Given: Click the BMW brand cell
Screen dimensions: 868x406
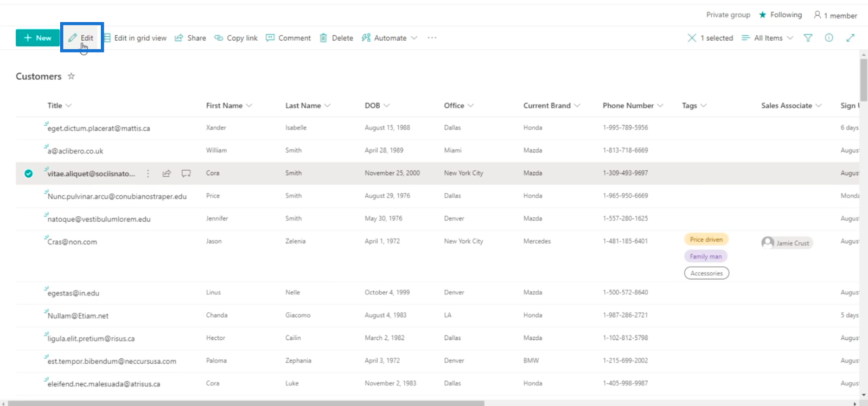Looking at the screenshot, I should pos(531,361).
